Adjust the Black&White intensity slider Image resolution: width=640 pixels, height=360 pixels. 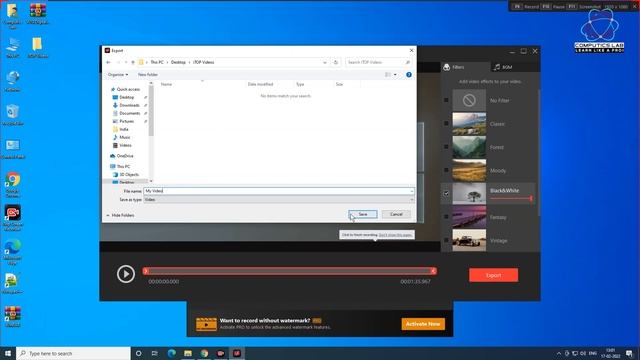tap(511, 198)
